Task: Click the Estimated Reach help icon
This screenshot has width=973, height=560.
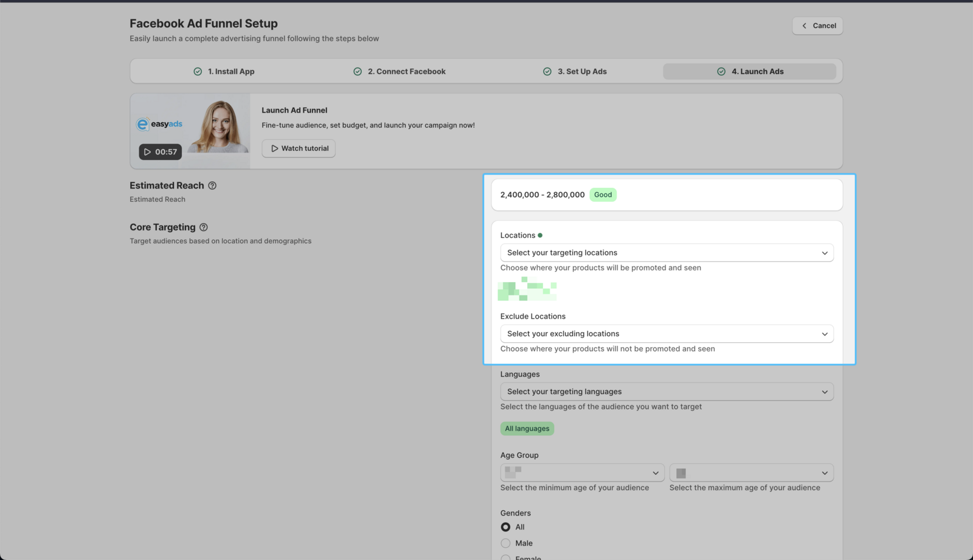Action: pos(212,185)
